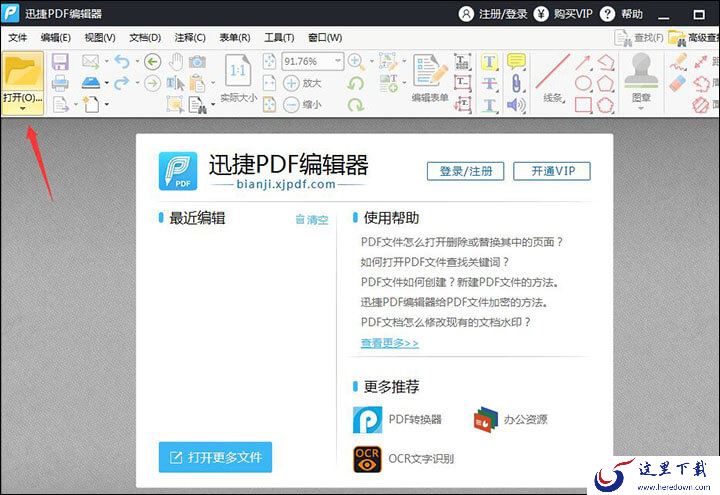Open the zoom percentage 91.76% dropdown

(x=338, y=61)
